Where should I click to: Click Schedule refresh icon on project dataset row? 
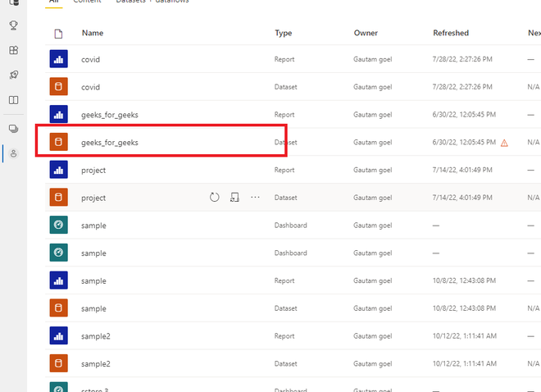click(x=234, y=198)
